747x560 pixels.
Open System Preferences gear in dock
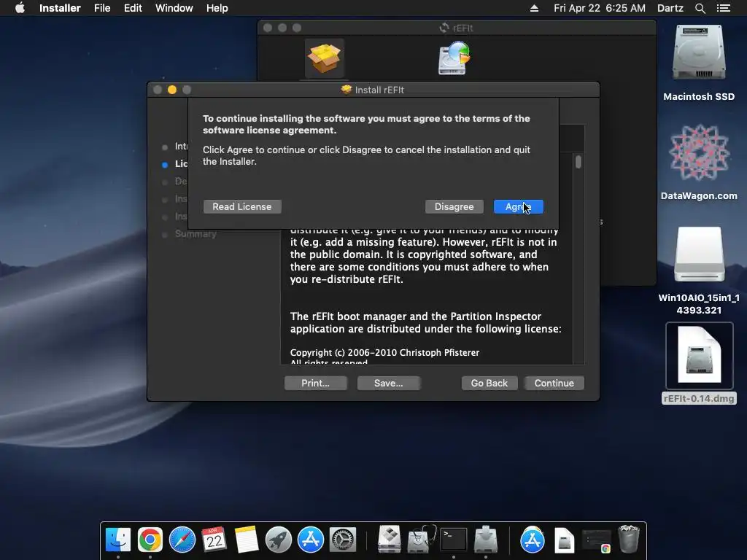[x=343, y=540]
